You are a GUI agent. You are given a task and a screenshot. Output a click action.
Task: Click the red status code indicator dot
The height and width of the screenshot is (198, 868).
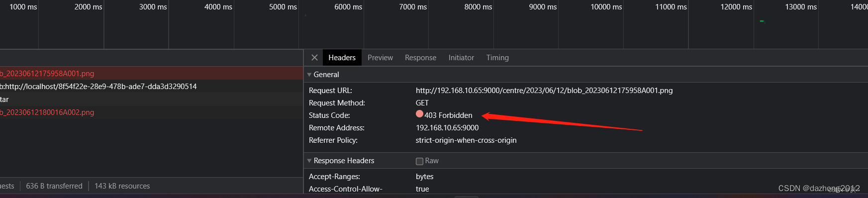tap(419, 114)
